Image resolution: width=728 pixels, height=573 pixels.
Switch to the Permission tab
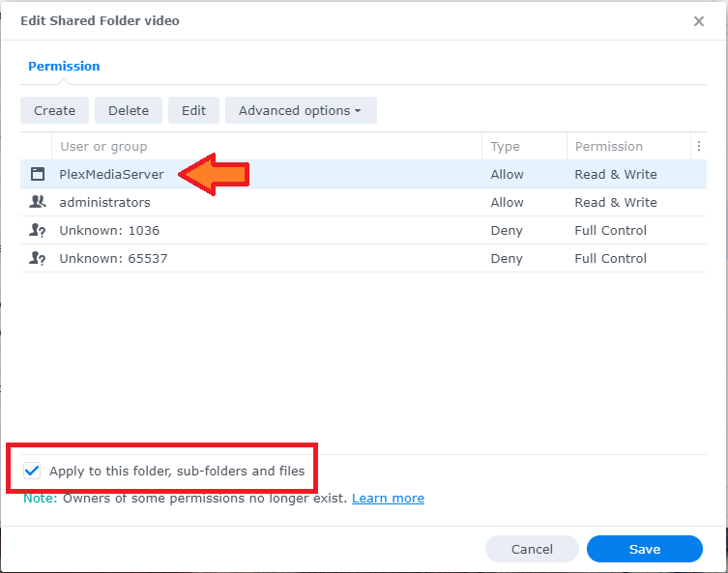pos(64,67)
